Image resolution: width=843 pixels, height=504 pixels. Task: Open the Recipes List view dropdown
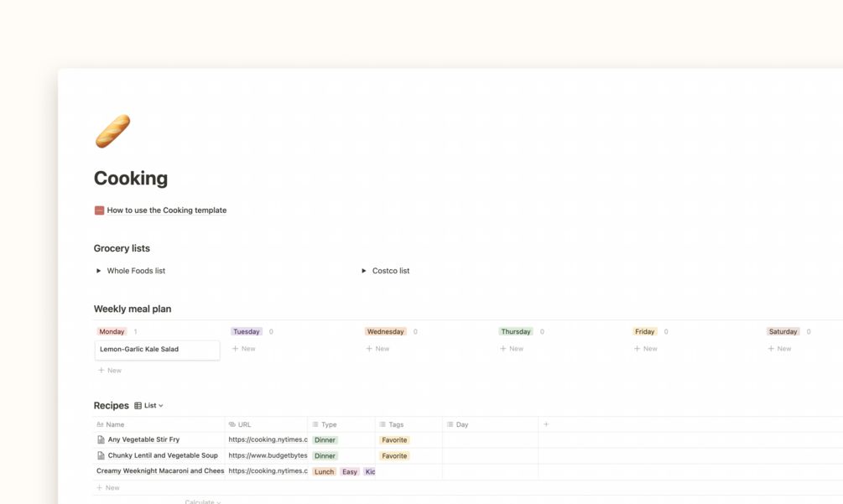pos(149,406)
